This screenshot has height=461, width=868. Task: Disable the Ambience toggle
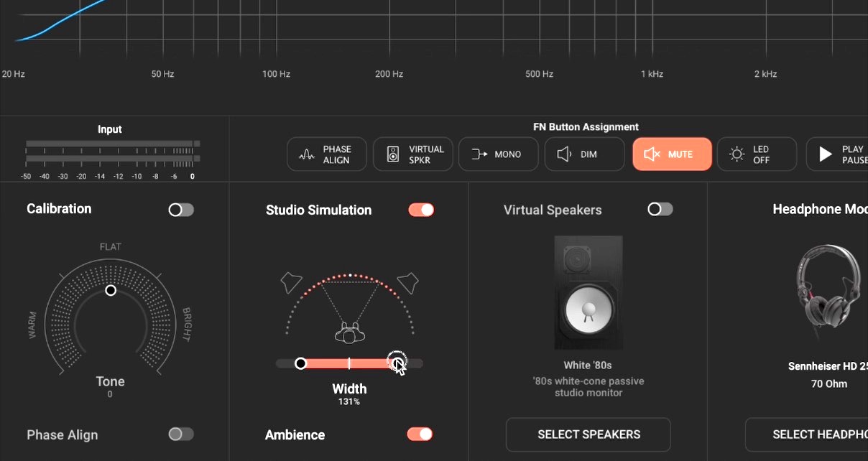pos(421,434)
